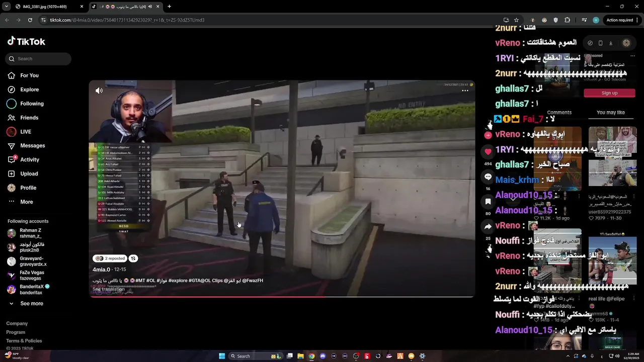The height and width of the screenshot is (362, 644).
Task: Open the Terms & Policies footer link
Action: pos(24,341)
